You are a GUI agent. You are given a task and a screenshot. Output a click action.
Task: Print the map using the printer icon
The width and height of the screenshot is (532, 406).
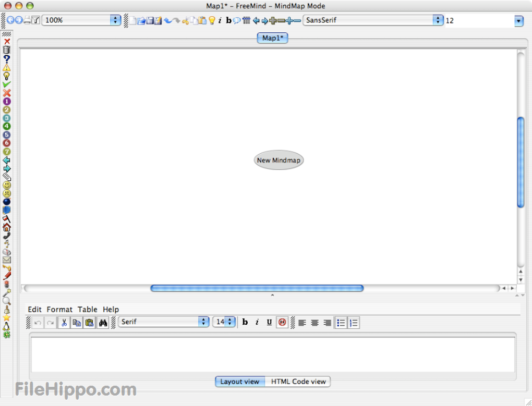pos(27,20)
